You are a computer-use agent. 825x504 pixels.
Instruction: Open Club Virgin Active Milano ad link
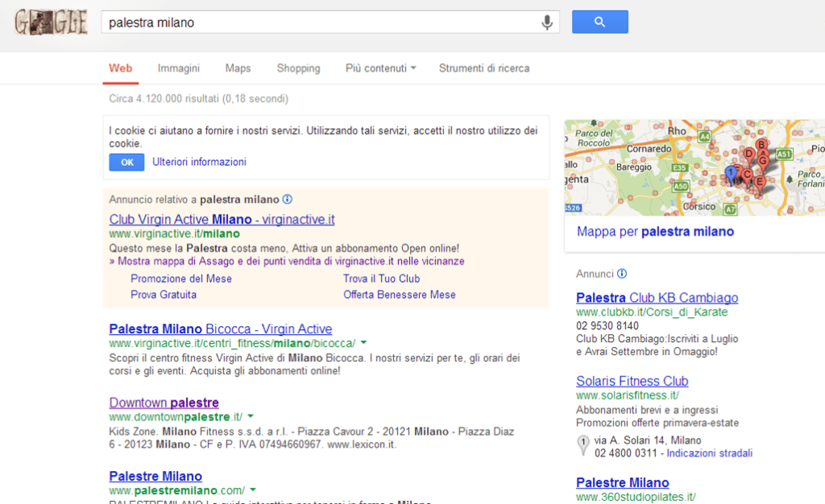coord(222,219)
